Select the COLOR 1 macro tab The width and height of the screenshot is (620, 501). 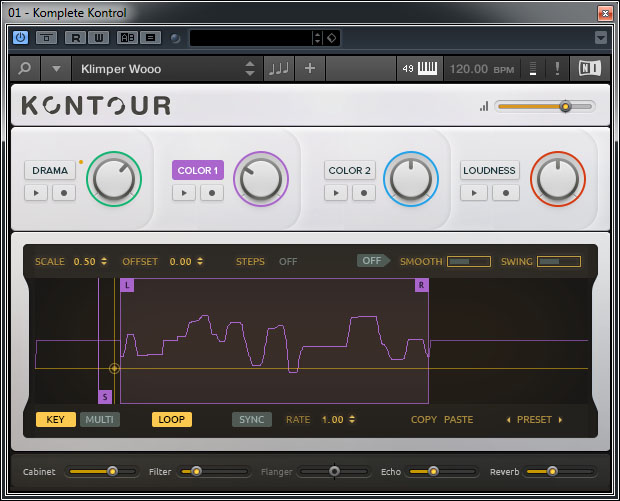point(198,170)
